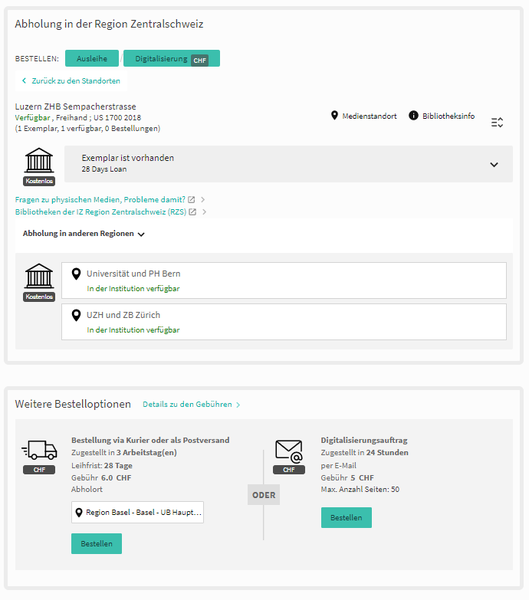The width and height of the screenshot is (529, 600).
Task: Click the email envelope digitization icon
Action: click(289, 452)
